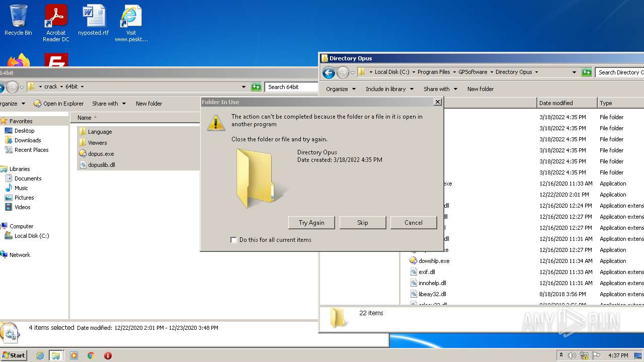Click Skip in Folder In Use dialog
The width and height of the screenshot is (644, 362).
click(x=363, y=223)
